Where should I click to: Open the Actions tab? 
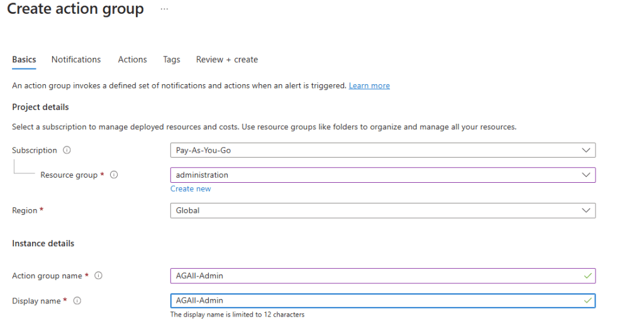tap(132, 60)
